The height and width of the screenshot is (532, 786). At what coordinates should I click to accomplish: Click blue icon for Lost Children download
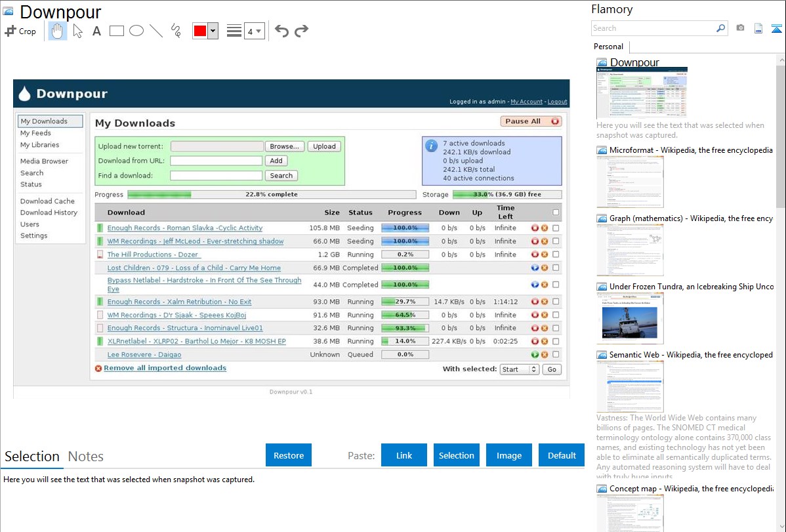[x=535, y=268]
